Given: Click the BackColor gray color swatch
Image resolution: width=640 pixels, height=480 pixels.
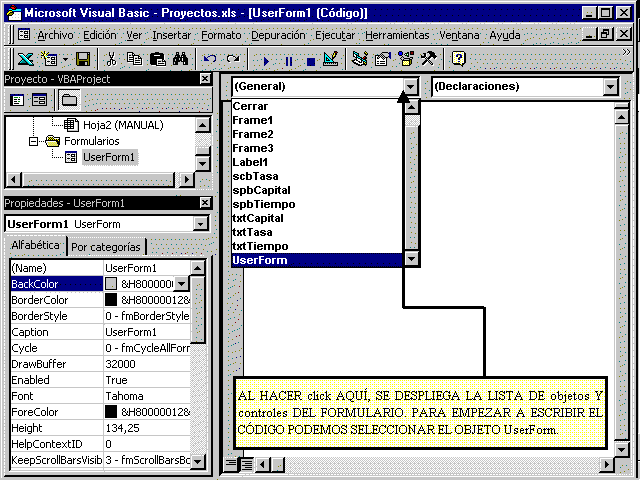Looking at the screenshot, I should (111, 284).
